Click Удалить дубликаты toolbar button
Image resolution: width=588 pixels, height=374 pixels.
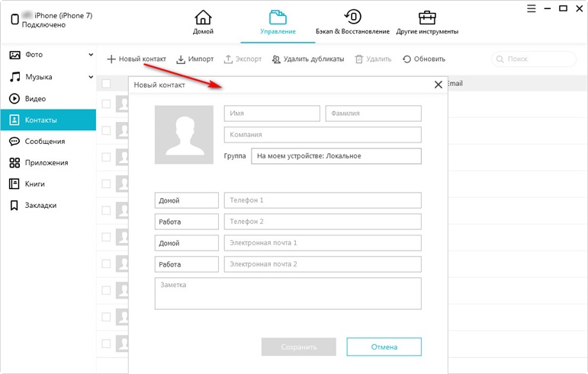[x=308, y=59]
